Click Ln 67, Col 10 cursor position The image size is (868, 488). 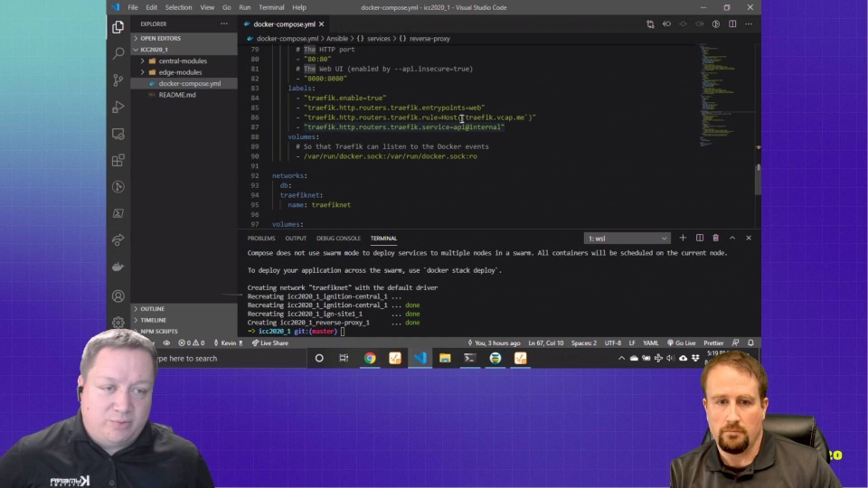click(546, 343)
